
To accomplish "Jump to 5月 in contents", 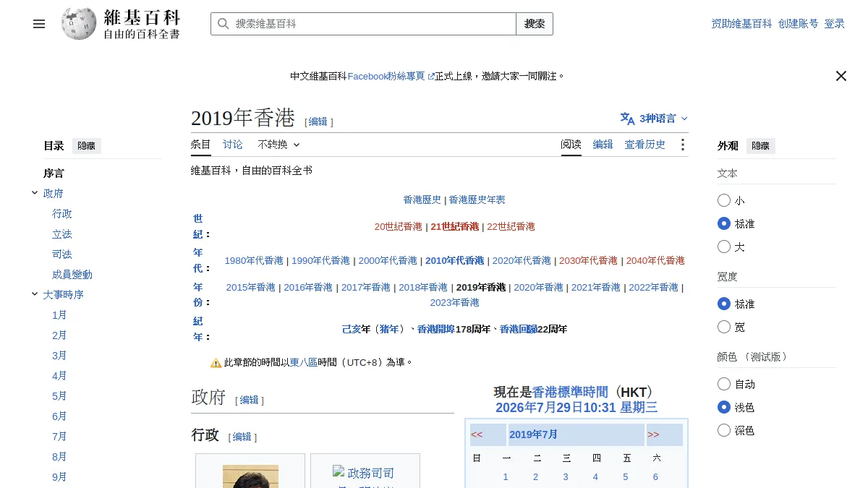I will (59, 396).
